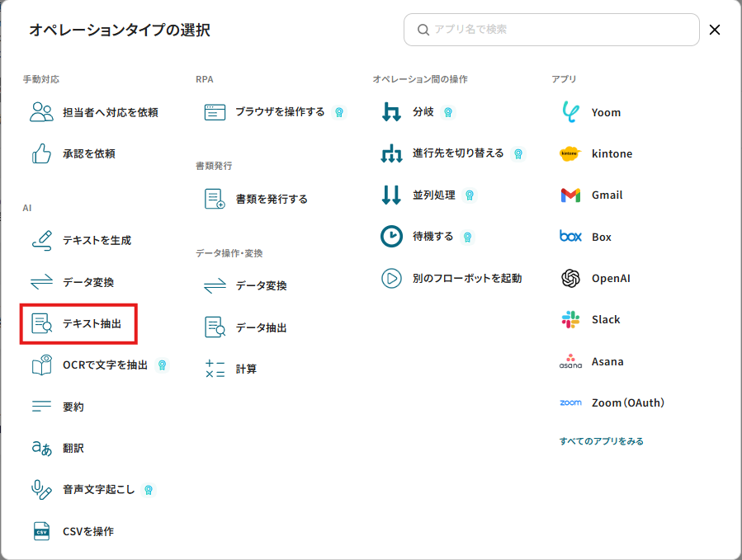Open the すべてのアプリをみる link
Screen dimensions: 742x560
601,441
